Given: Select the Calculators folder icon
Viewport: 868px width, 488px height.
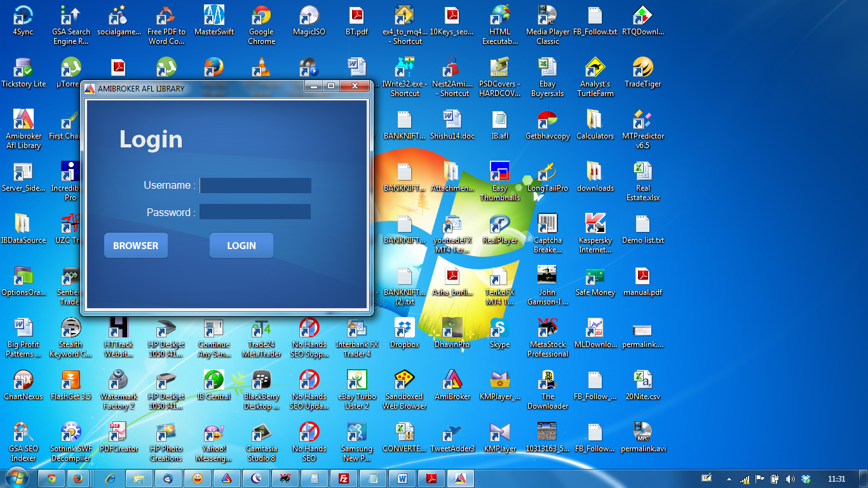Looking at the screenshot, I should [x=595, y=125].
